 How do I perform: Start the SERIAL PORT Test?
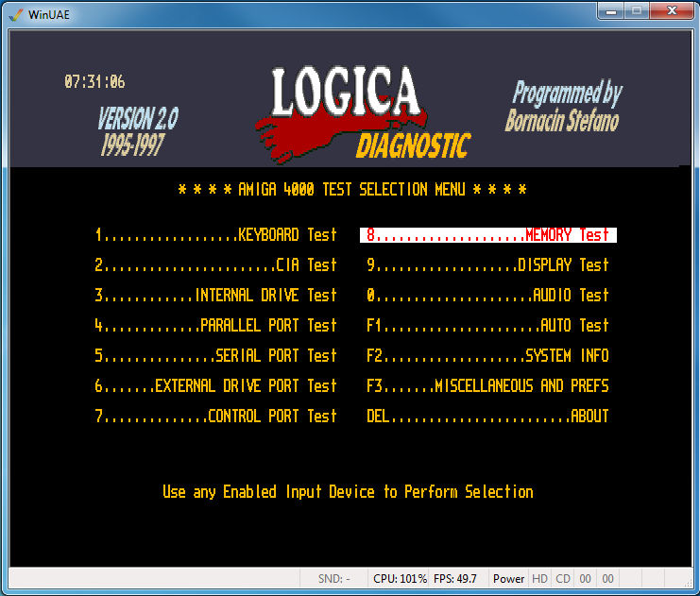[215, 356]
